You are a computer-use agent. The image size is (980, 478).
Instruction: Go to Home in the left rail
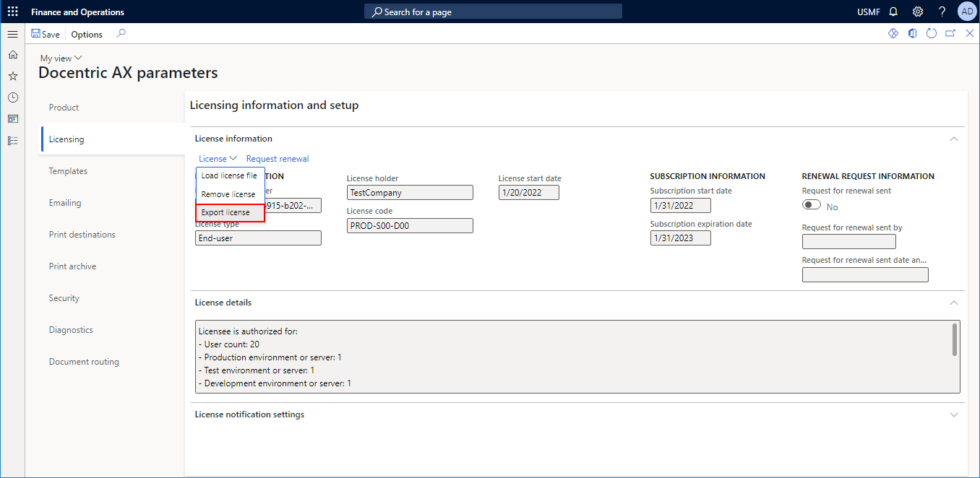click(x=12, y=54)
